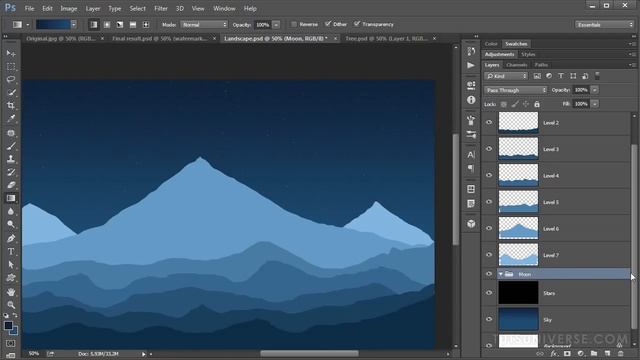Screen dimensions: 640x360
Task: Select the Horizontal Type tool
Action: point(11,251)
